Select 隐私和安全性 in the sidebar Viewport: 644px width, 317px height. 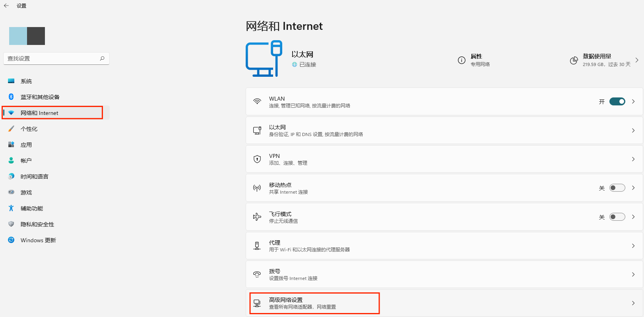[x=56, y=224]
